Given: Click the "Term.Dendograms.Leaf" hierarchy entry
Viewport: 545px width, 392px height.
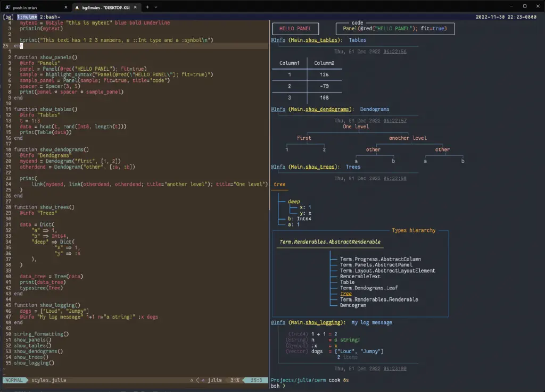Looking at the screenshot, I should [x=369, y=288].
